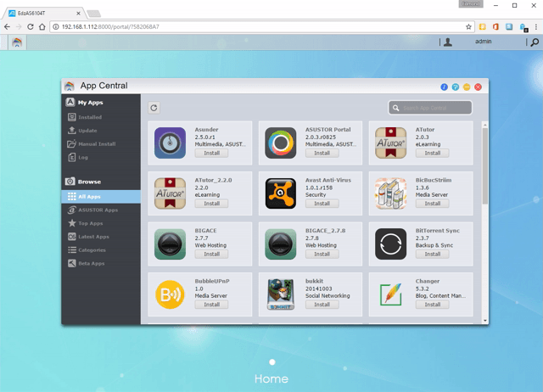Open the ASUSTOR Portal app icon
The width and height of the screenshot is (543, 392).
click(x=281, y=143)
